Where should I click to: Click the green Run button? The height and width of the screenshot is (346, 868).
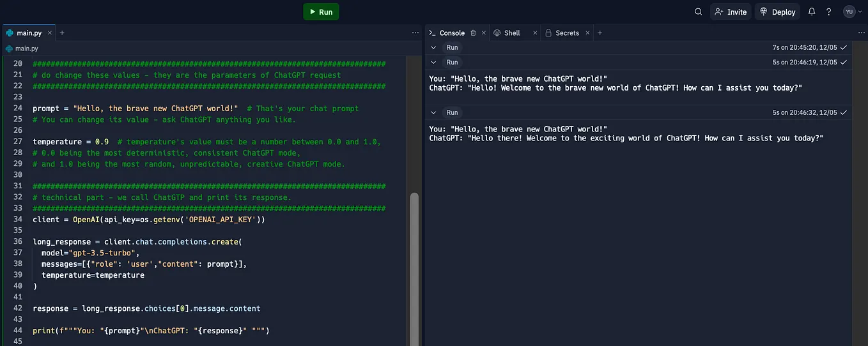[321, 11]
